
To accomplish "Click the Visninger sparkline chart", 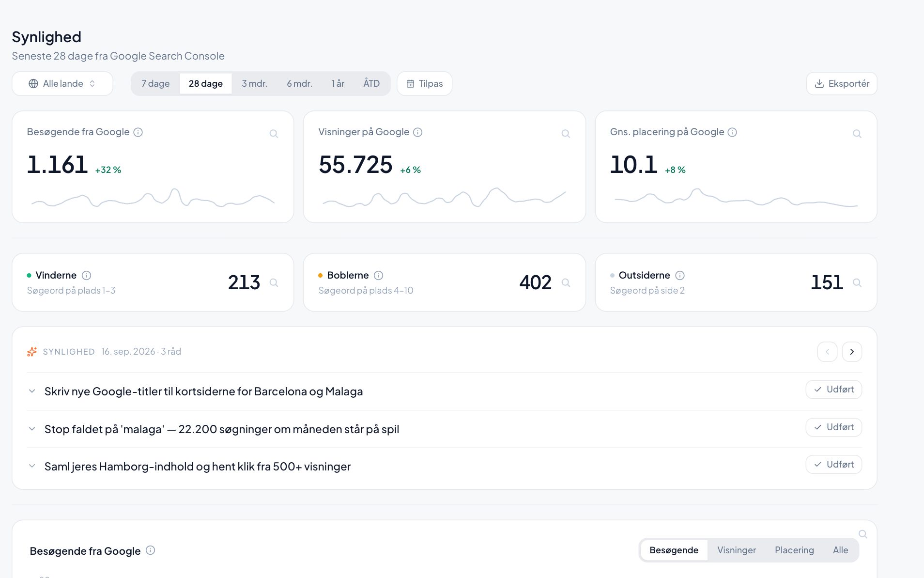I will tap(444, 197).
